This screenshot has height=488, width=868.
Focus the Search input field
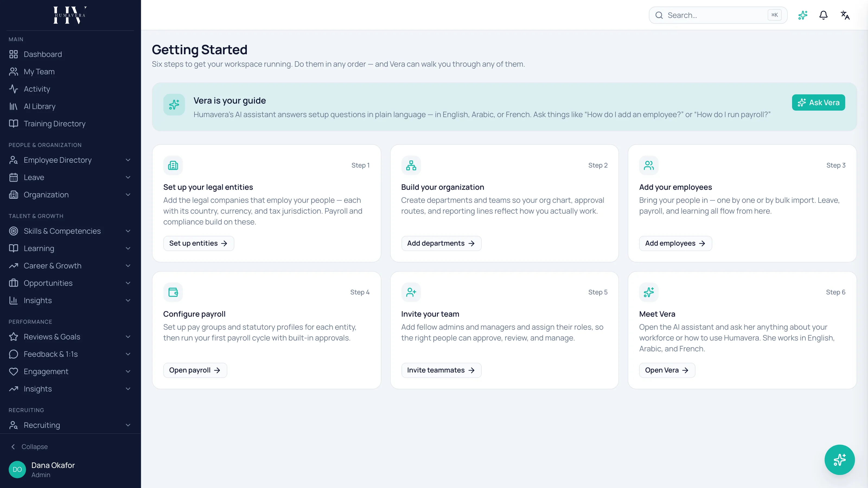coord(718,15)
